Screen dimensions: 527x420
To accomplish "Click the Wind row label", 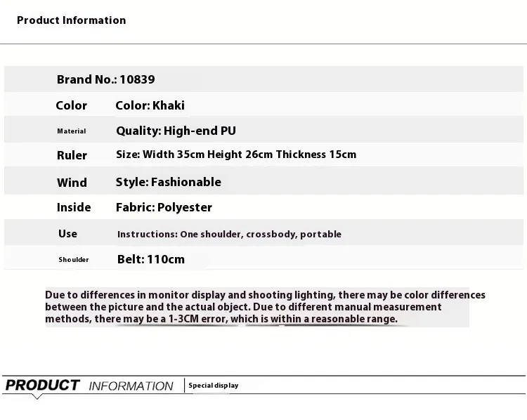I will pyautogui.click(x=72, y=183).
